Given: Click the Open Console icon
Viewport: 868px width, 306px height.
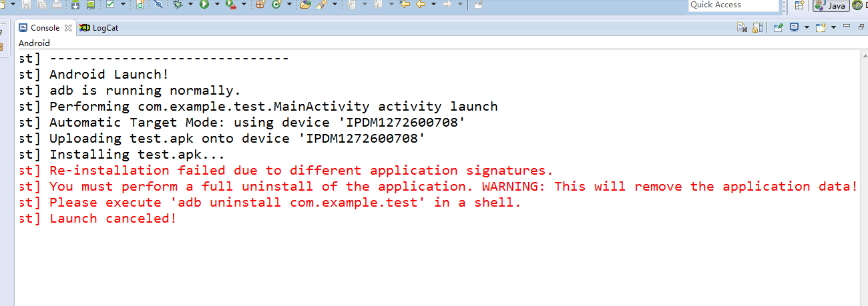Looking at the screenshot, I should click(821, 27).
